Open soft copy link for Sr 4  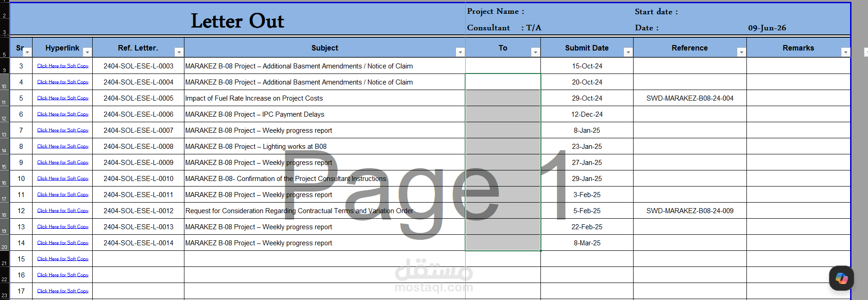63,82
